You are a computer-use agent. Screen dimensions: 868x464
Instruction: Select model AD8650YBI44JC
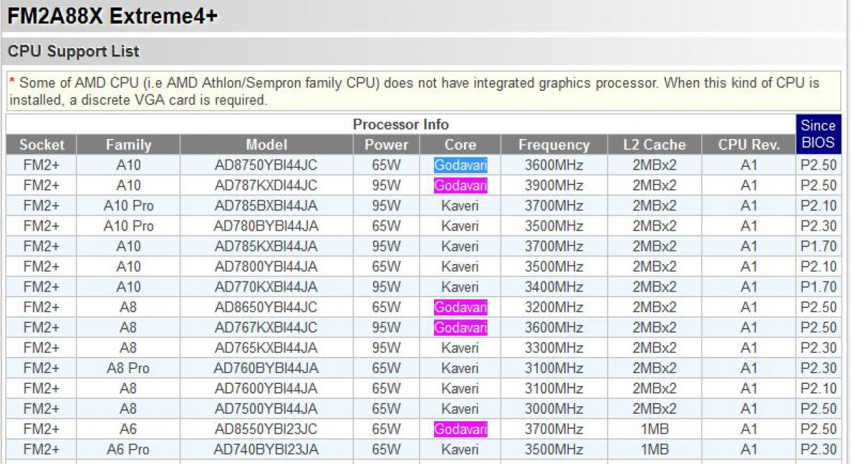coord(266,307)
